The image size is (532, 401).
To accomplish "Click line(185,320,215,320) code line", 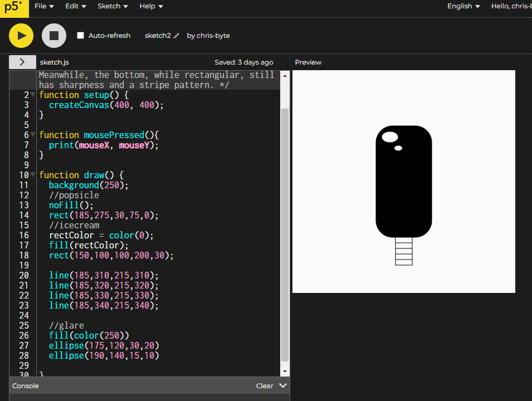I will pos(104,285).
